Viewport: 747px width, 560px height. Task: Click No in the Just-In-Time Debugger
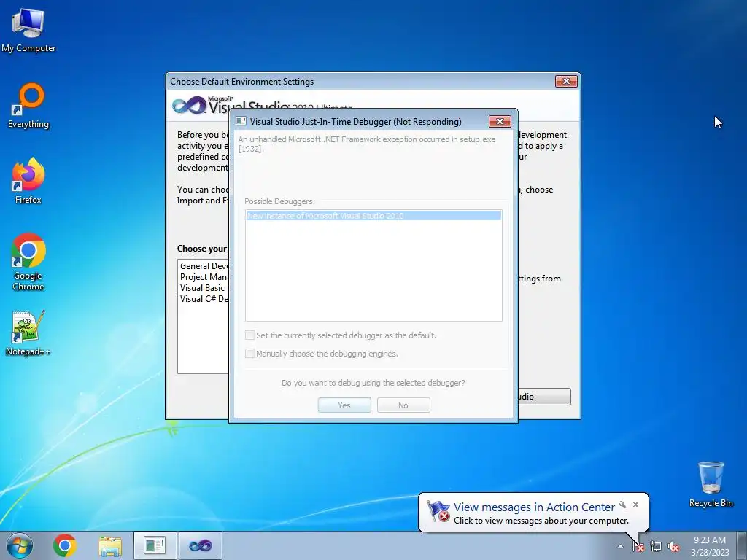point(403,405)
